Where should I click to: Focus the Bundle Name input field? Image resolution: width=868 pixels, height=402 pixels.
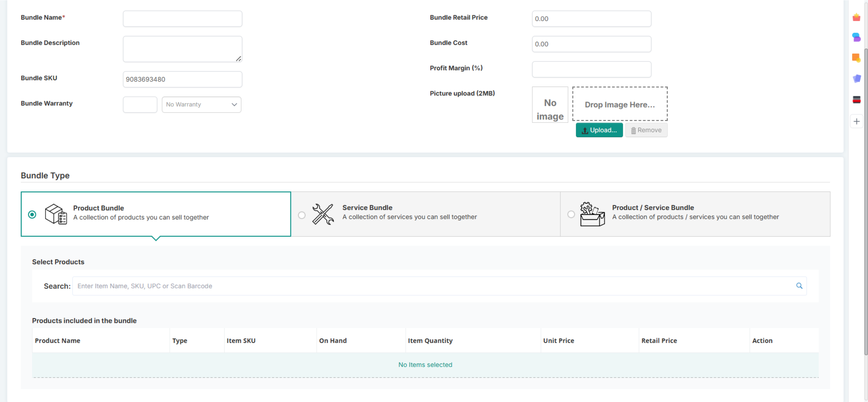[x=182, y=19]
